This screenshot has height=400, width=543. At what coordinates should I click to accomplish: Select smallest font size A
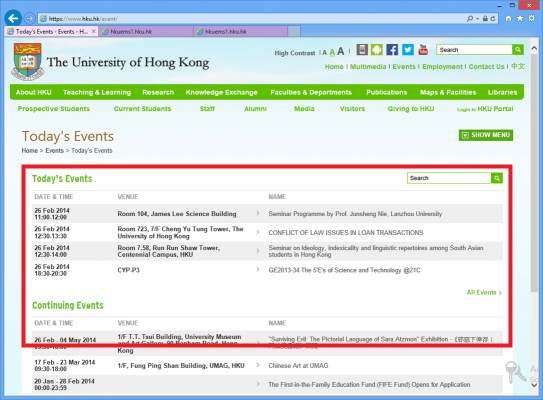pyautogui.click(x=324, y=53)
